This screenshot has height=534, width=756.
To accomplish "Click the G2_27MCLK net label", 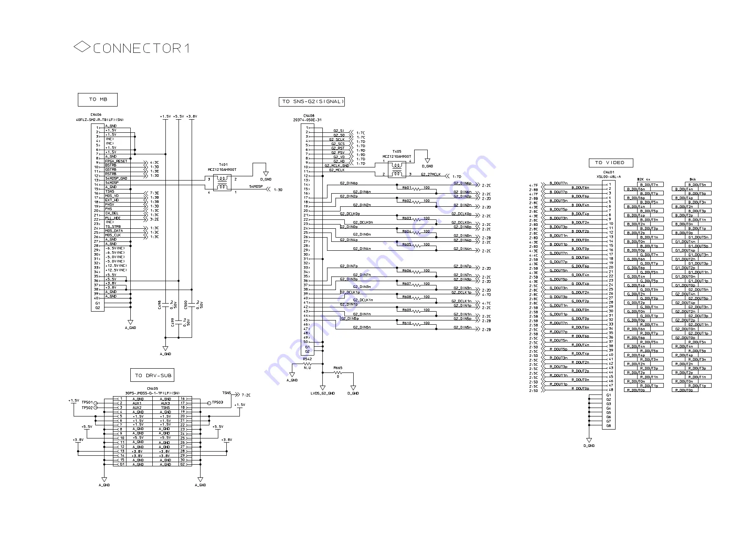I will tap(431, 174).
